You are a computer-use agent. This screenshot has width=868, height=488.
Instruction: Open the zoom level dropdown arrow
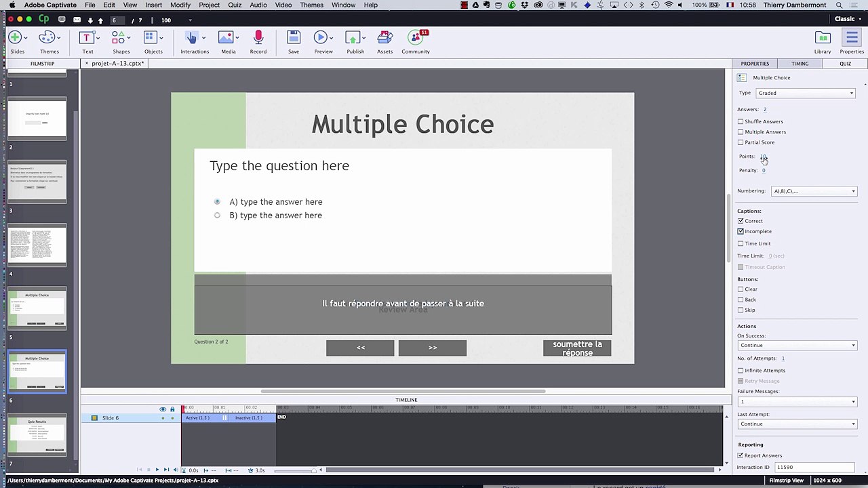[190, 20]
